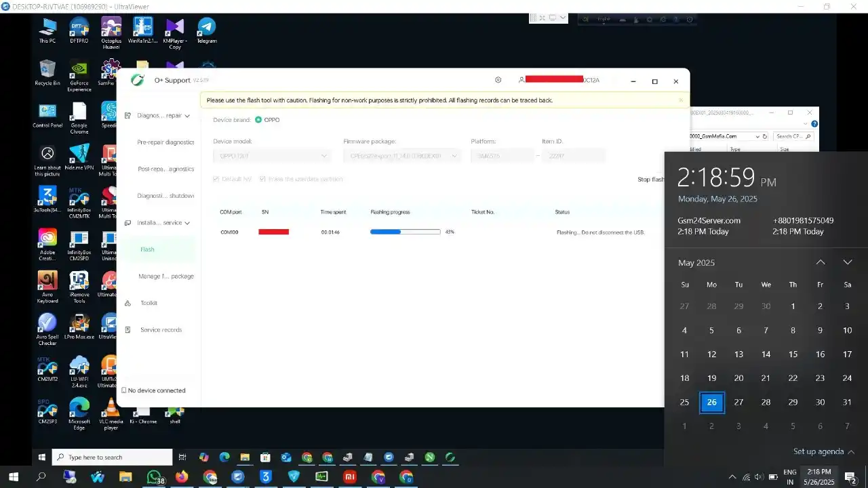Viewport: 868px width, 488px height.
Task: Go to next month in calendar
Action: point(848,262)
